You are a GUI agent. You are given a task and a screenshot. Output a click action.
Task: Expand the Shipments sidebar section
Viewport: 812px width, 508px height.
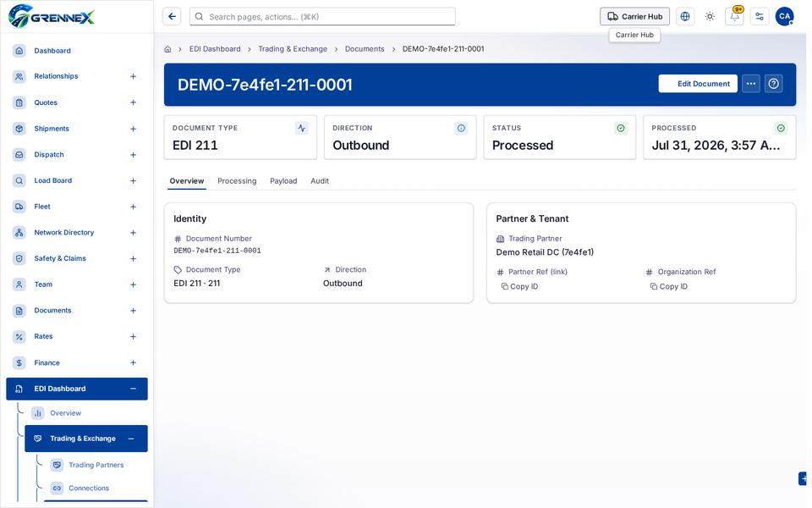click(x=133, y=129)
